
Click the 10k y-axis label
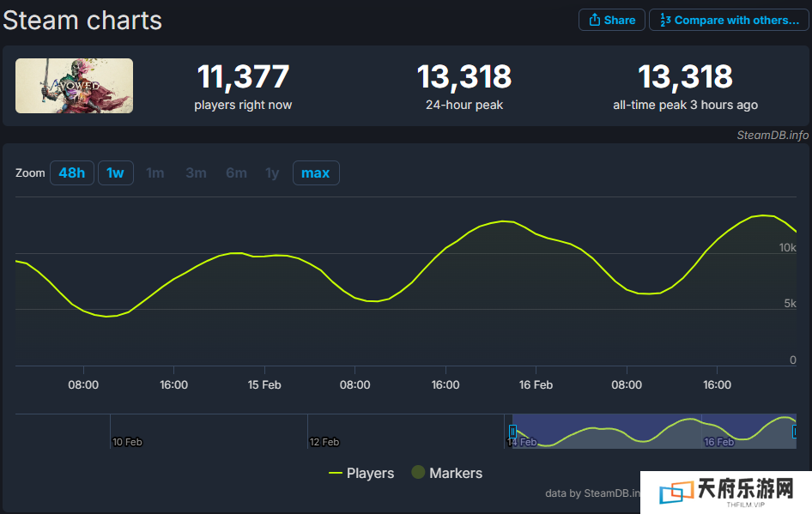(x=788, y=248)
